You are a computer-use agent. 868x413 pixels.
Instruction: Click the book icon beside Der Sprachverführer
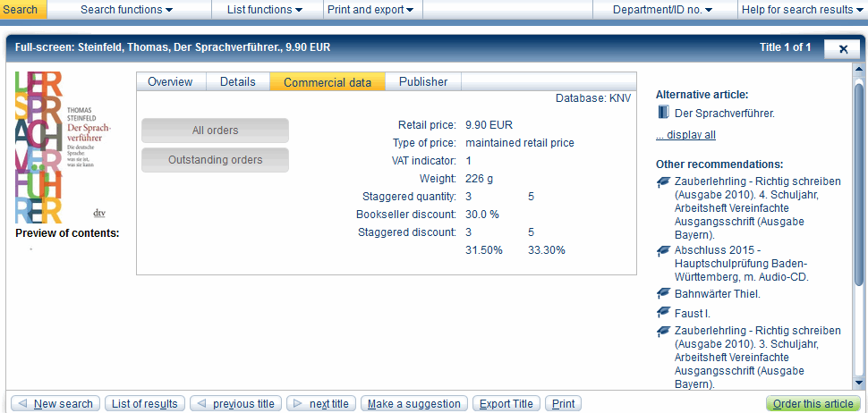coord(663,113)
